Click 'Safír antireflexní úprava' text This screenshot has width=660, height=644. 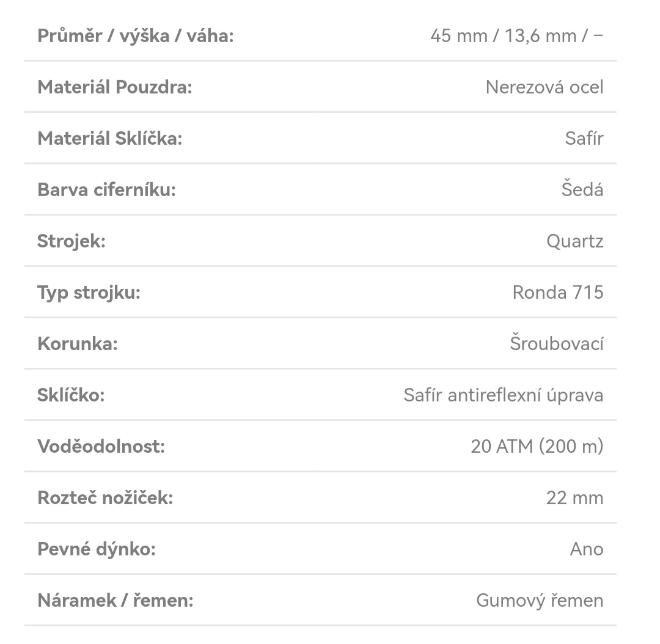(504, 395)
